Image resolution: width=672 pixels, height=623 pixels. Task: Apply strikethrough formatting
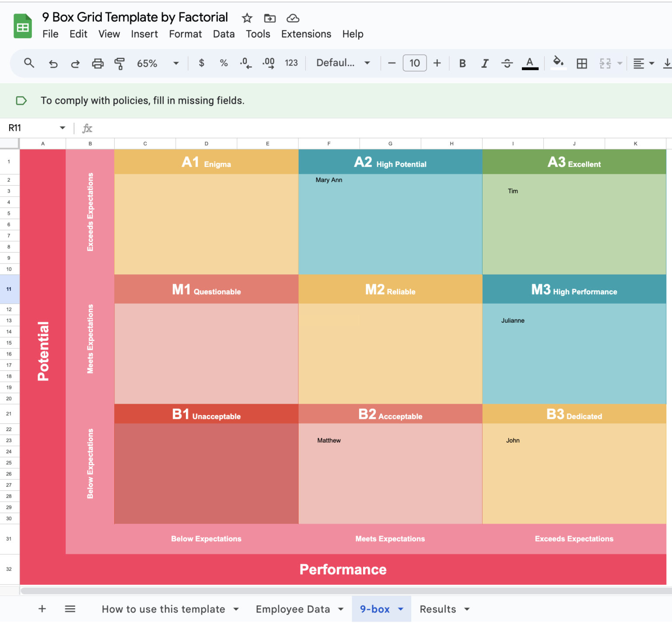(x=507, y=63)
